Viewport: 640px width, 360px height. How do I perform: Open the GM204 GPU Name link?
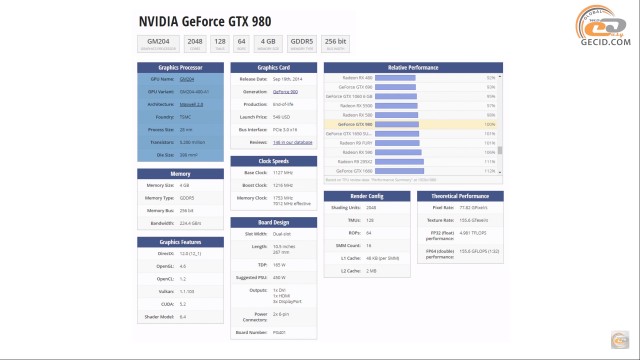pos(187,79)
